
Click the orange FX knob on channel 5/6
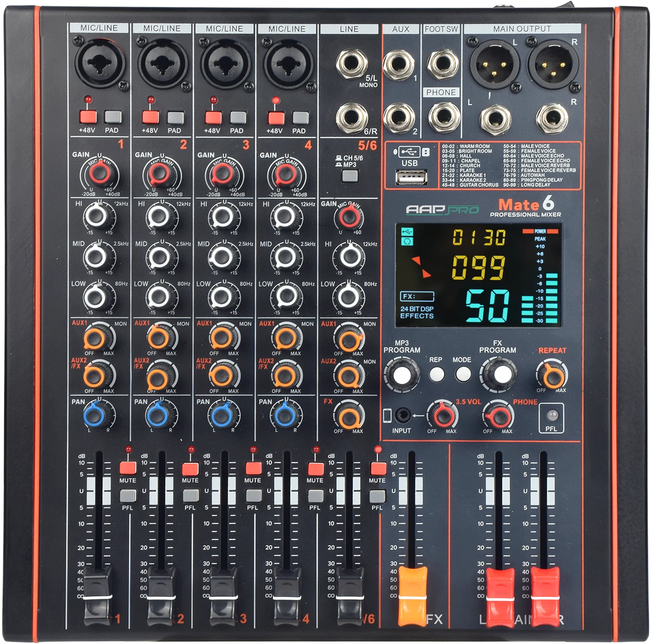[349, 418]
